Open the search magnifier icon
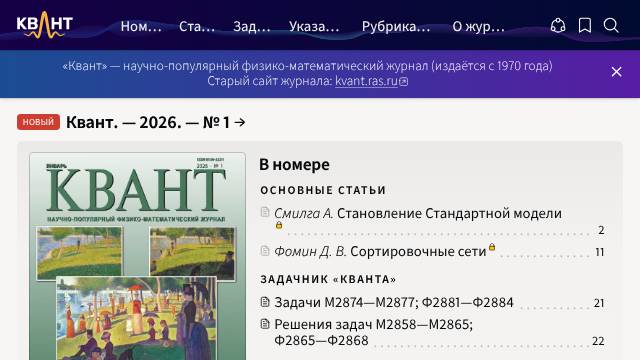This screenshot has height=360, width=640. 611,26
